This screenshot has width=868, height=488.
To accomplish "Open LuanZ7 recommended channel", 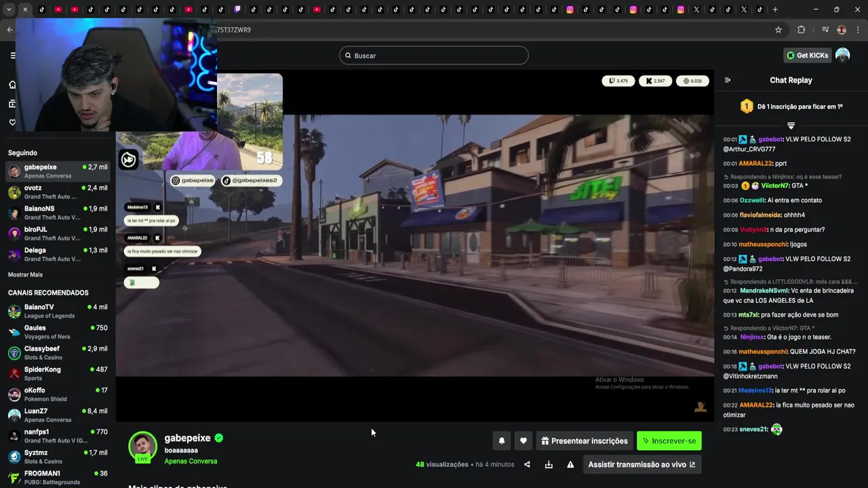I will [58, 415].
